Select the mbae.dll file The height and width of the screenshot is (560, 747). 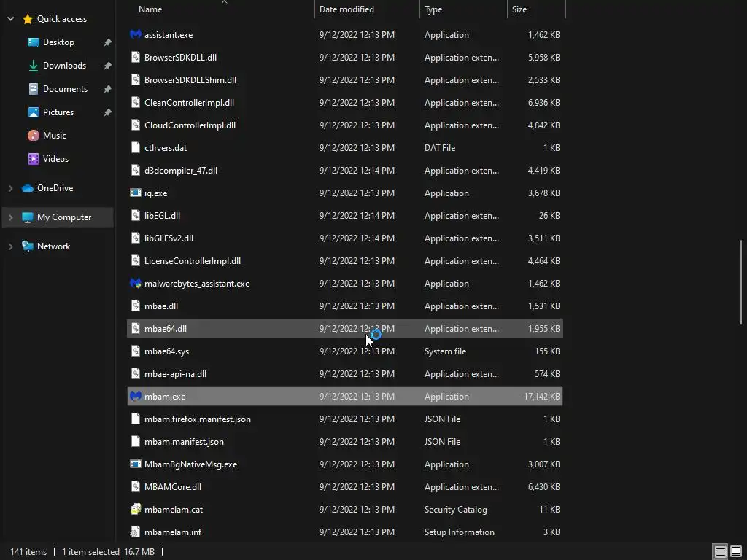click(x=345, y=306)
